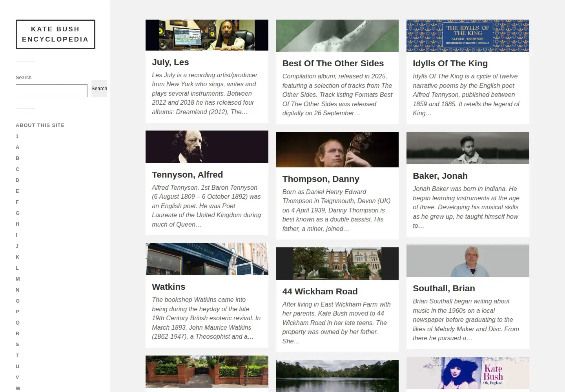Click the Danny Thompson double bass photo
The image size is (565, 392).
pos(337,150)
